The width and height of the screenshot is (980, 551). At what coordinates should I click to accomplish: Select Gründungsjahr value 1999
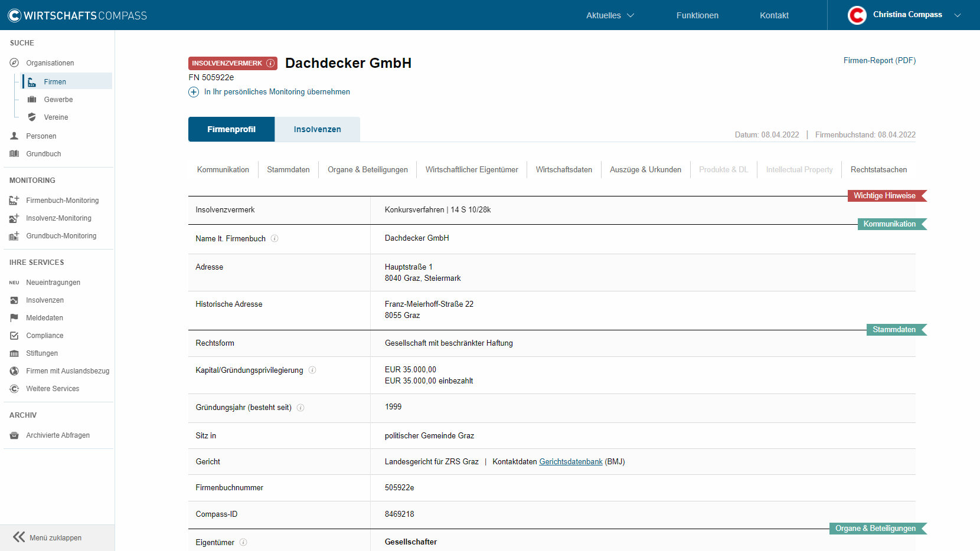pos(393,406)
